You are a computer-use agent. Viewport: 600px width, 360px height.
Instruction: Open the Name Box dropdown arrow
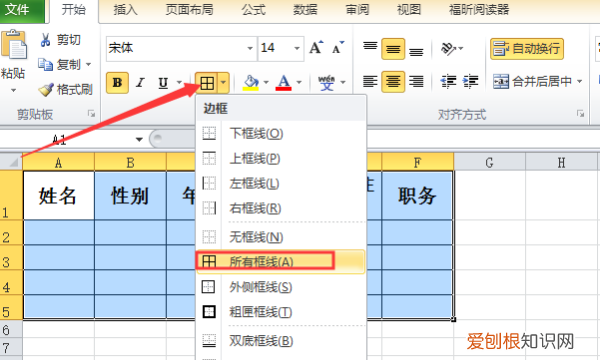(x=139, y=139)
